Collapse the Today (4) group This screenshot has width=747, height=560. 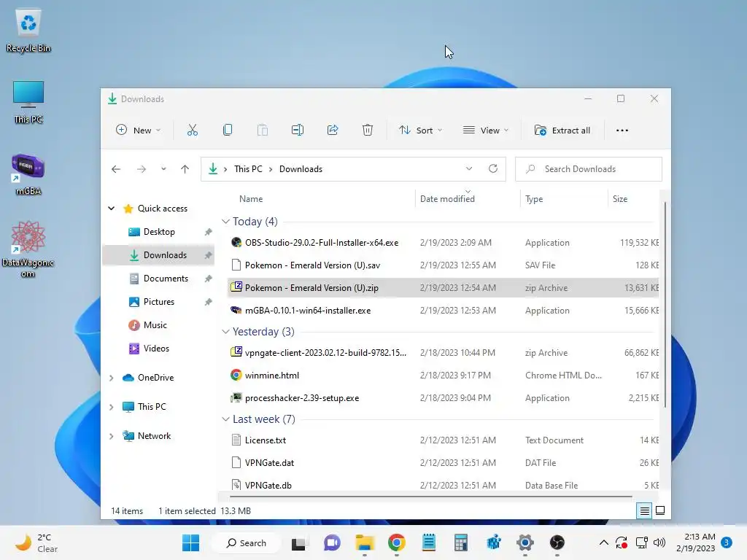[x=226, y=222]
